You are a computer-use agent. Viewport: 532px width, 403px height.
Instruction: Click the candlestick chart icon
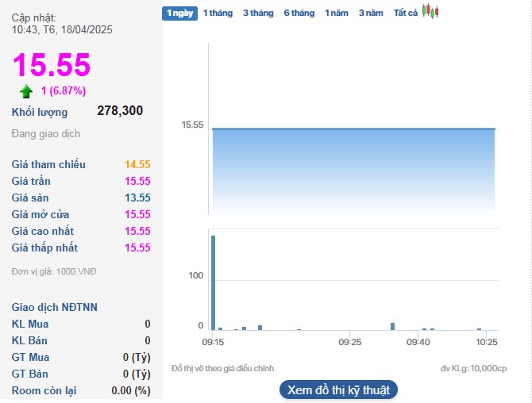point(430,11)
